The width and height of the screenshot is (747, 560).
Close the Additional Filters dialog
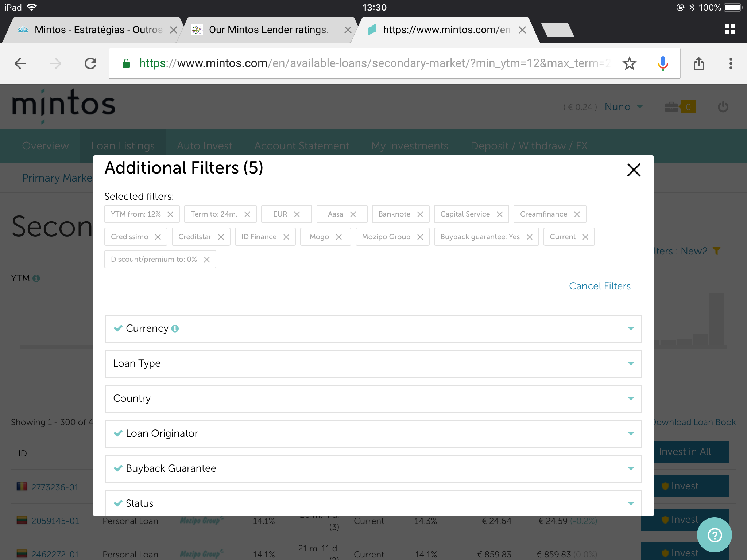634,170
